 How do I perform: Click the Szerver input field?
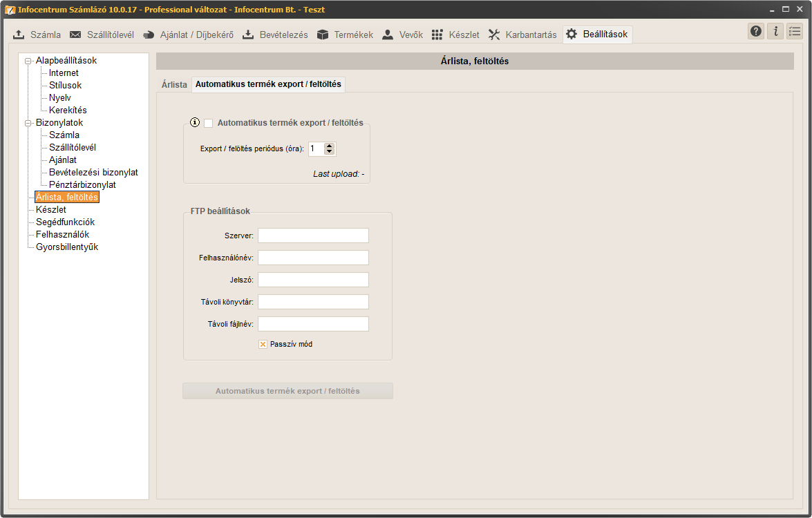[x=313, y=236]
